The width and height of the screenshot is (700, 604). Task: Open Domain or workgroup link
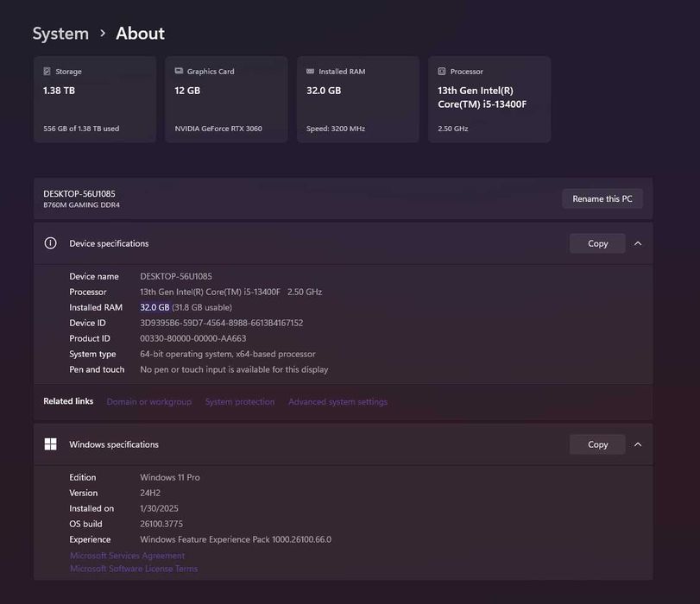point(148,402)
